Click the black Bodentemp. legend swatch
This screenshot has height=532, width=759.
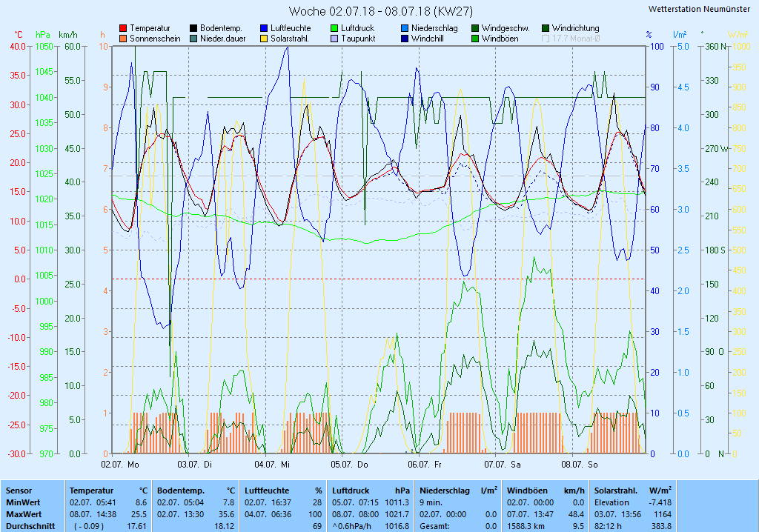pyautogui.click(x=193, y=29)
